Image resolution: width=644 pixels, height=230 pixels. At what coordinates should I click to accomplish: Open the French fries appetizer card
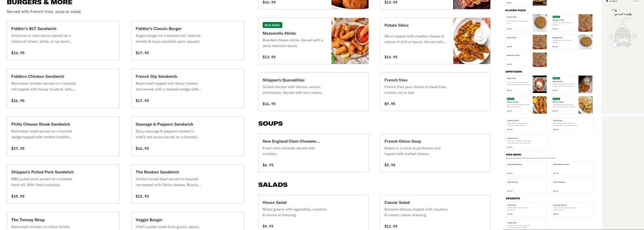(x=435, y=92)
